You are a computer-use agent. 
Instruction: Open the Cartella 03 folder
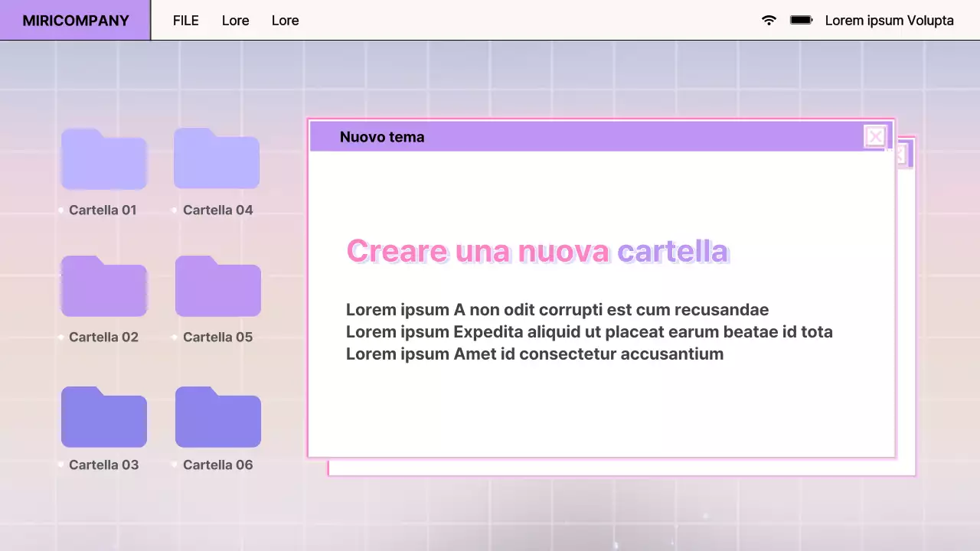click(103, 416)
